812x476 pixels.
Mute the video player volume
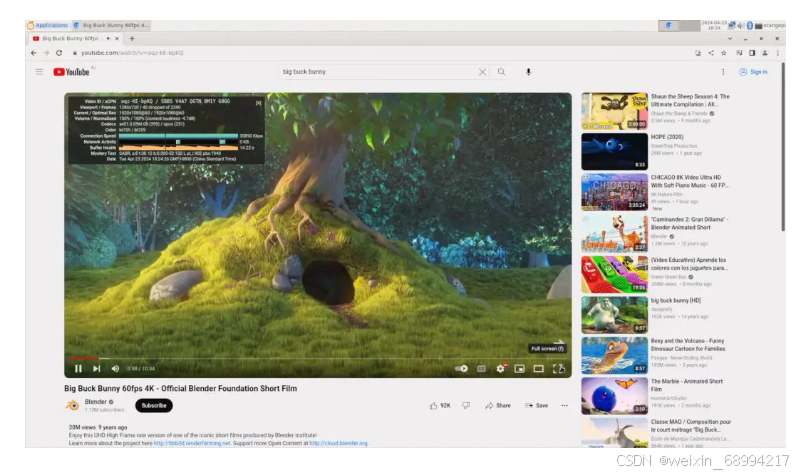pyautogui.click(x=115, y=369)
